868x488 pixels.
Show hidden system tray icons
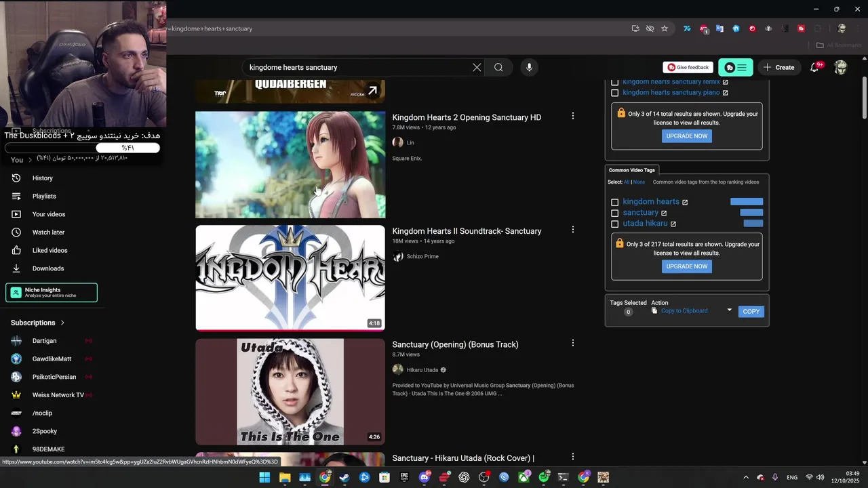click(746, 477)
